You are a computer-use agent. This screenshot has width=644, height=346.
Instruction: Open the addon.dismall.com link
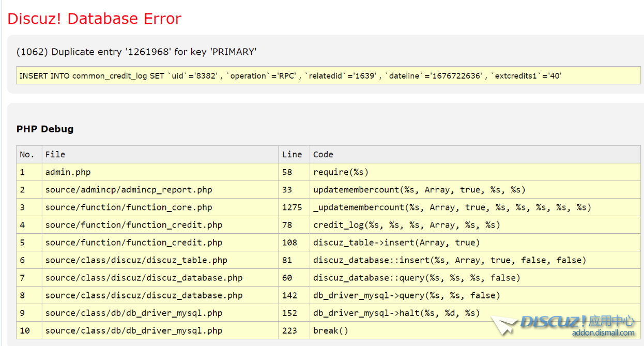click(x=603, y=333)
